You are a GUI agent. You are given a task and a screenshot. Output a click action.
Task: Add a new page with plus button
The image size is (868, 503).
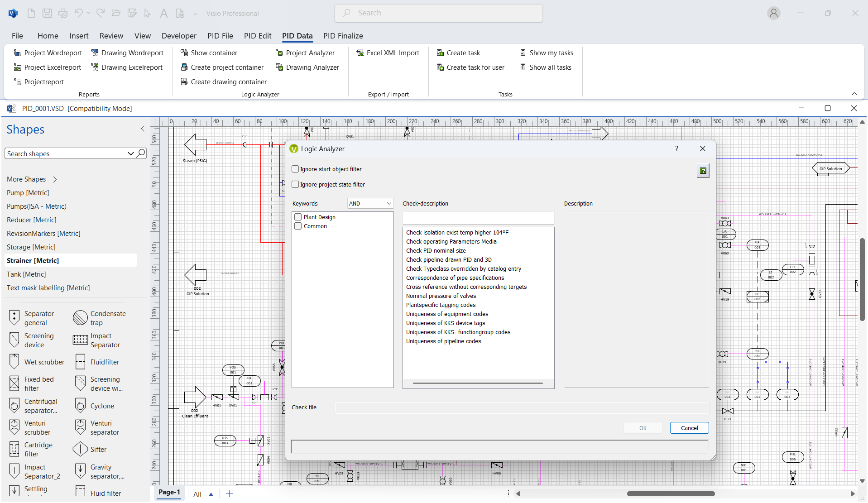tap(229, 494)
